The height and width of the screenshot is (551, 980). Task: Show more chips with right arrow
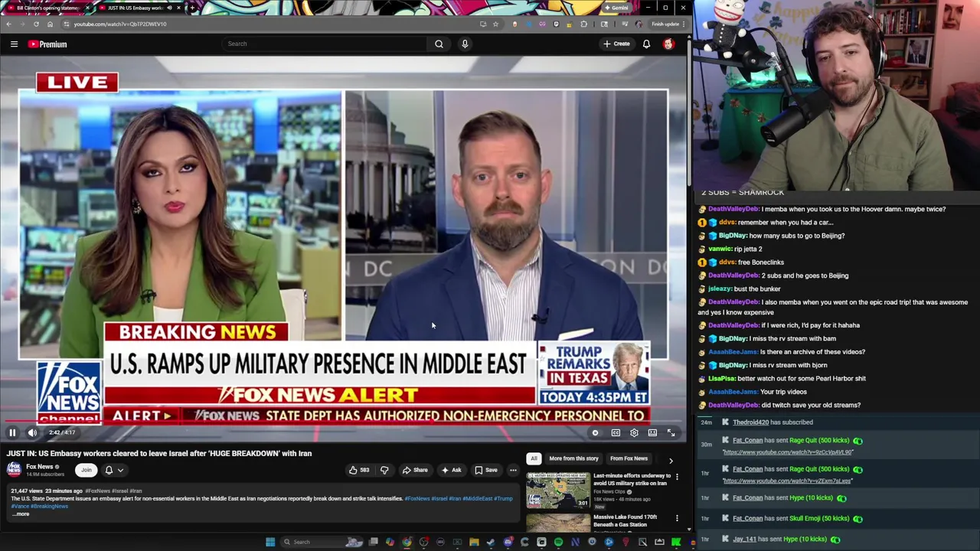671,460
